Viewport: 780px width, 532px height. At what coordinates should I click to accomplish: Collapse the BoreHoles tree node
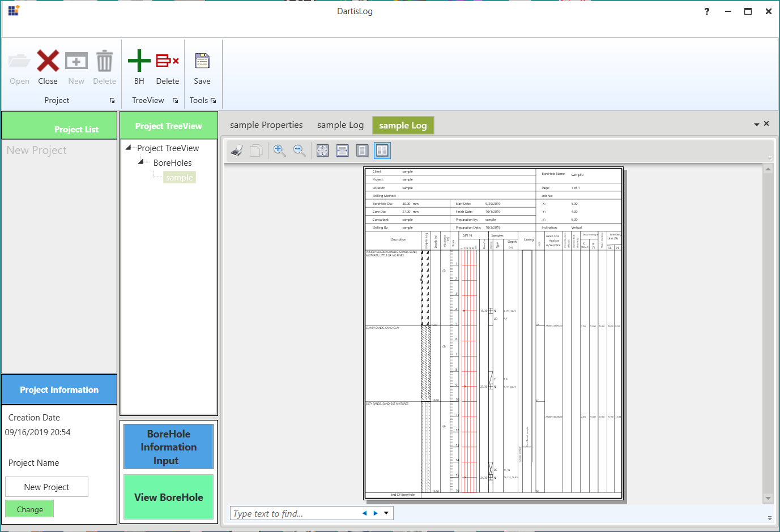click(x=142, y=162)
